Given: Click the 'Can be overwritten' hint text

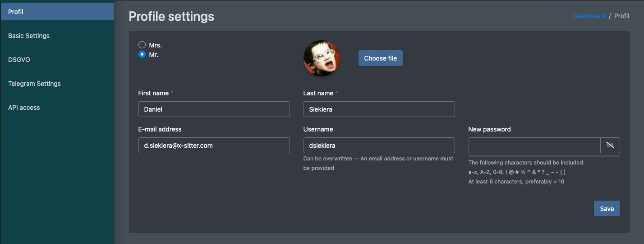Looking at the screenshot, I should coord(378,163).
